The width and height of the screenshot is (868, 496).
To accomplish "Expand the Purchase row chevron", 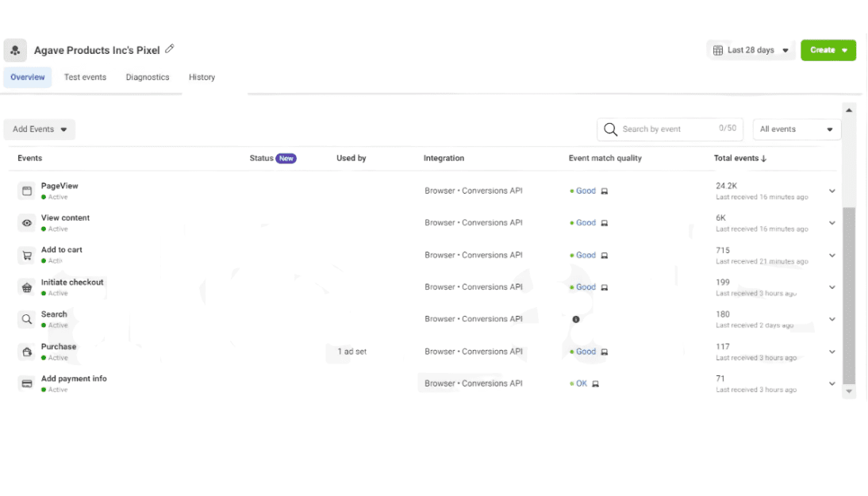I will 832,352.
